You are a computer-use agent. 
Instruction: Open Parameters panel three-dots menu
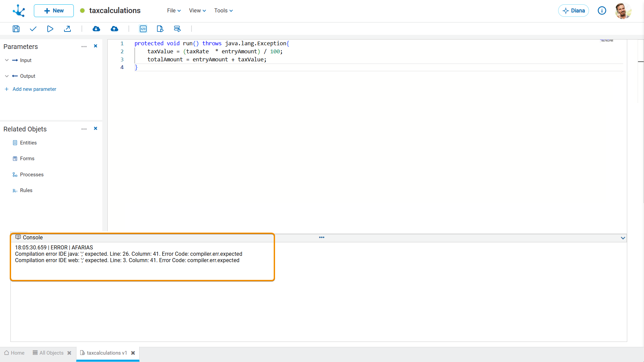tap(84, 47)
